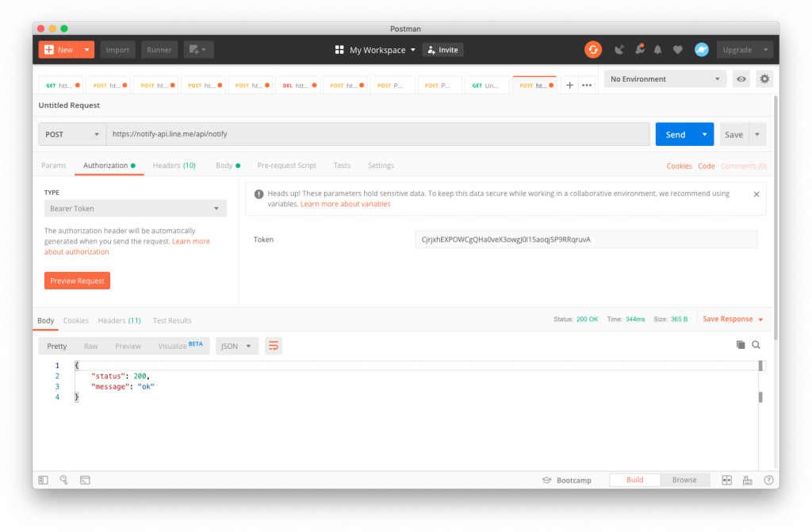Click the environment quick look eye icon
Viewport: 812px width, 532px height.
point(741,79)
